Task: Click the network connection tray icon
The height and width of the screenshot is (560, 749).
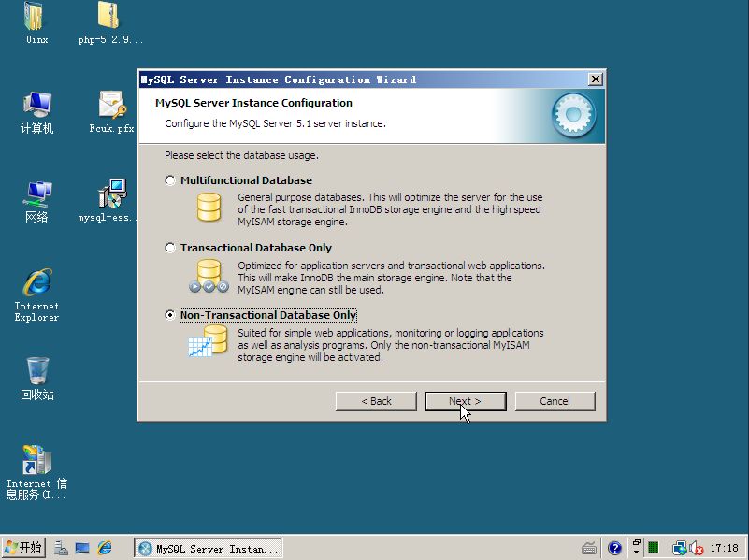Action: (x=679, y=548)
